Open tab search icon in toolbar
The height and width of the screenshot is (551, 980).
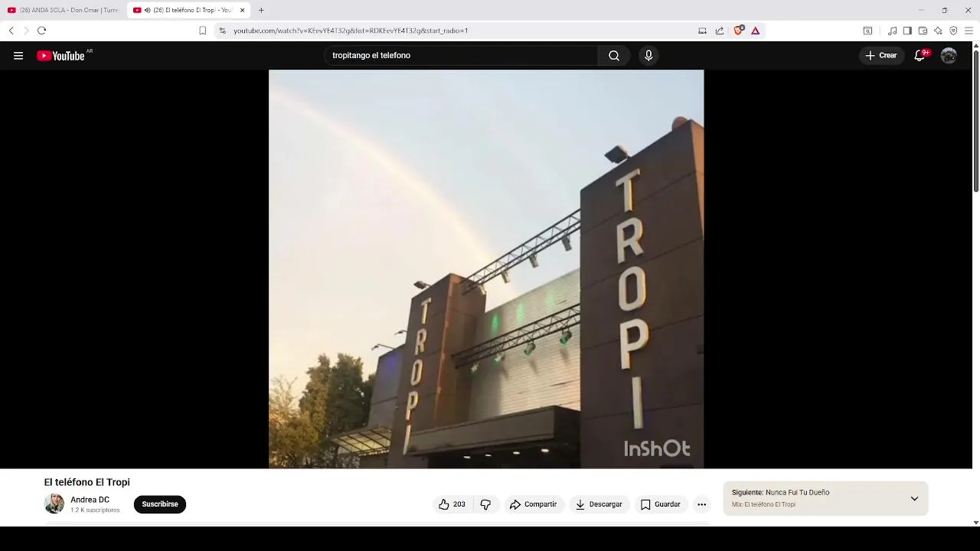pyautogui.click(x=867, y=31)
